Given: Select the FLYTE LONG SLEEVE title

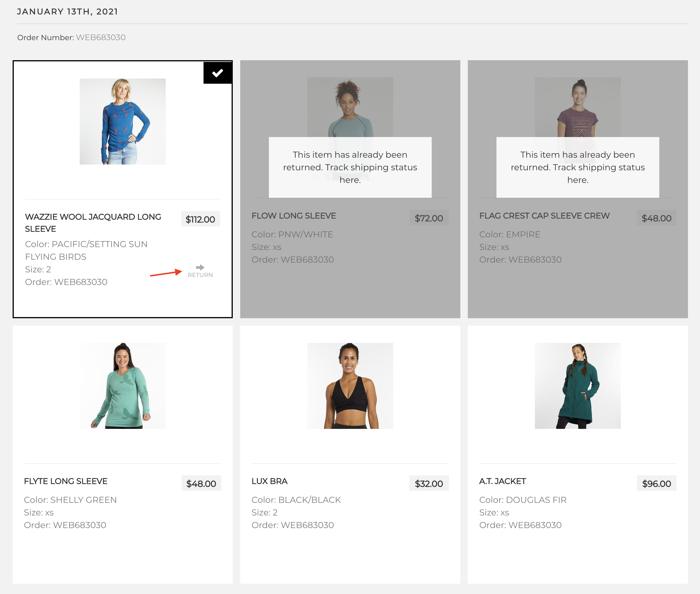Looking at the screenshot, I should (x=66, y=481).
